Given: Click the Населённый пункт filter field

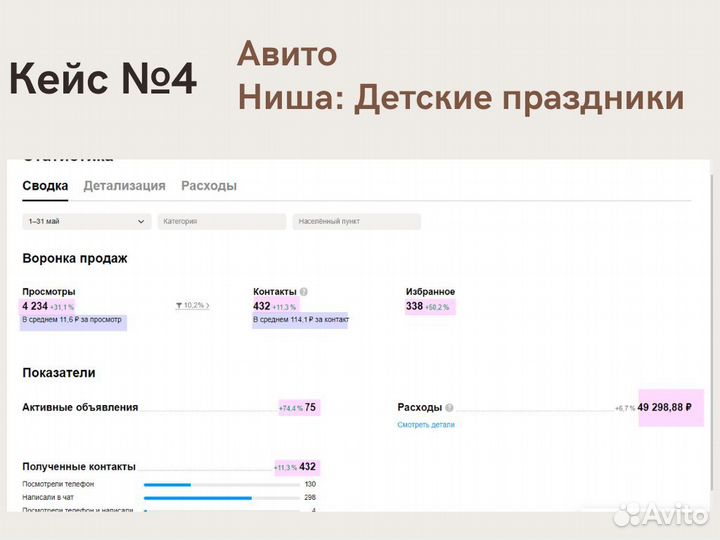Looking at the screenshot, I should [x=356, y=222].
